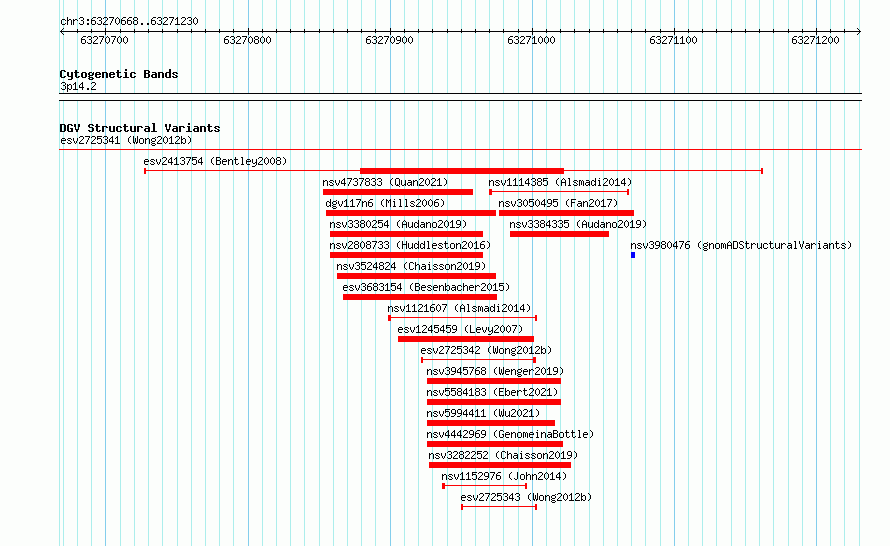The height and width of the screenshot is (546, 890).
Task: Click the nsv5994411 (Wu2021) label
Action: pos(483,413)
